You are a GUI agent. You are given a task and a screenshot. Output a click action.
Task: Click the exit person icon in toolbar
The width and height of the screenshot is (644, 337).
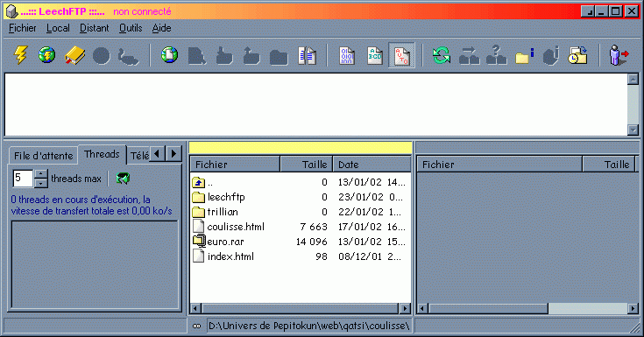click(618, 55)
